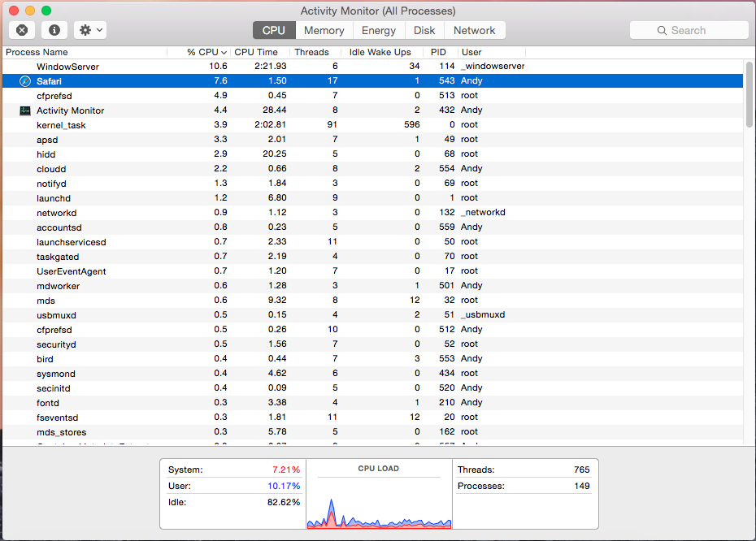Click the Idle 82.62% value

pyautogui.click(x=284, y=502)
